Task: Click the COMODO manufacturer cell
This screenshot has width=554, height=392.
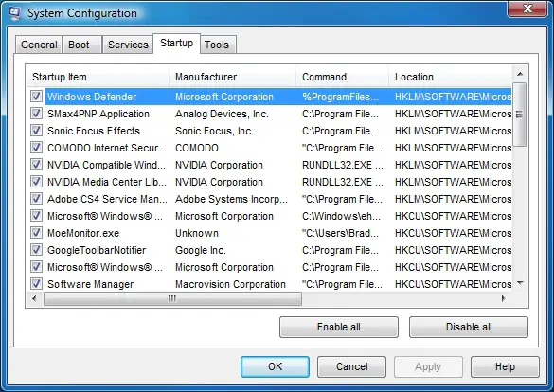Action: pos(197,148)
